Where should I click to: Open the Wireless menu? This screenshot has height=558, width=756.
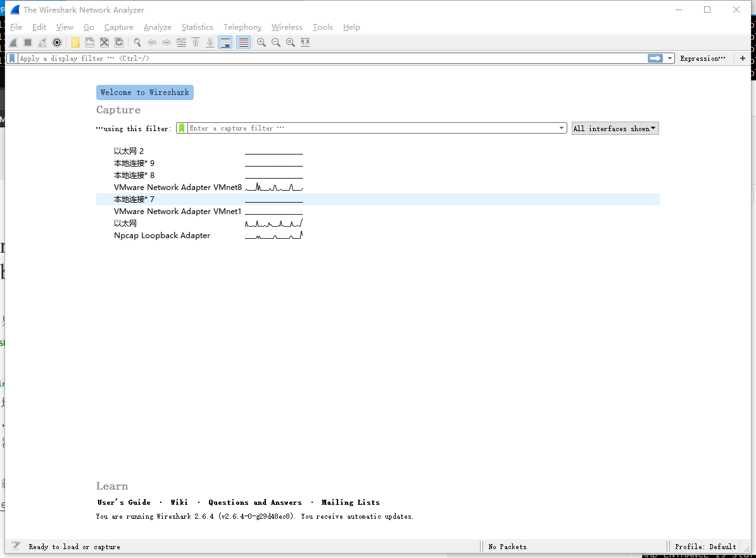tap(287, 27)
